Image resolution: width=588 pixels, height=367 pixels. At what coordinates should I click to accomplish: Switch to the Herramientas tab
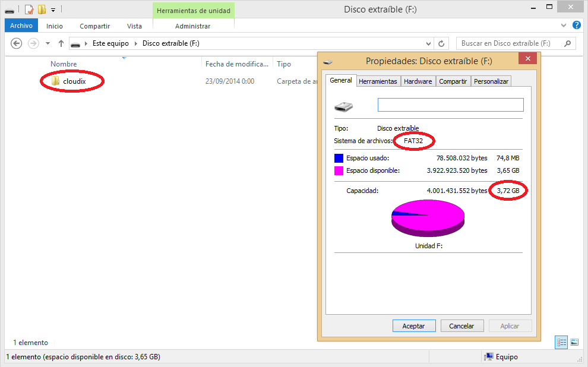[378, 81]
